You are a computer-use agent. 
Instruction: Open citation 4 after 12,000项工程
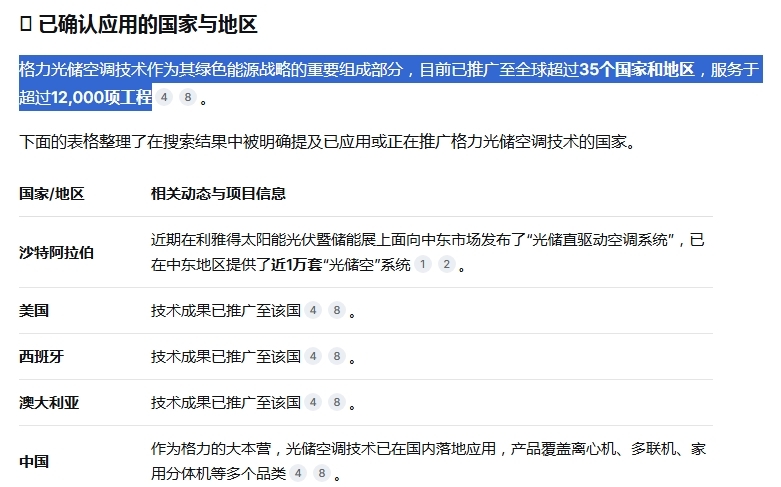point(164,97)
